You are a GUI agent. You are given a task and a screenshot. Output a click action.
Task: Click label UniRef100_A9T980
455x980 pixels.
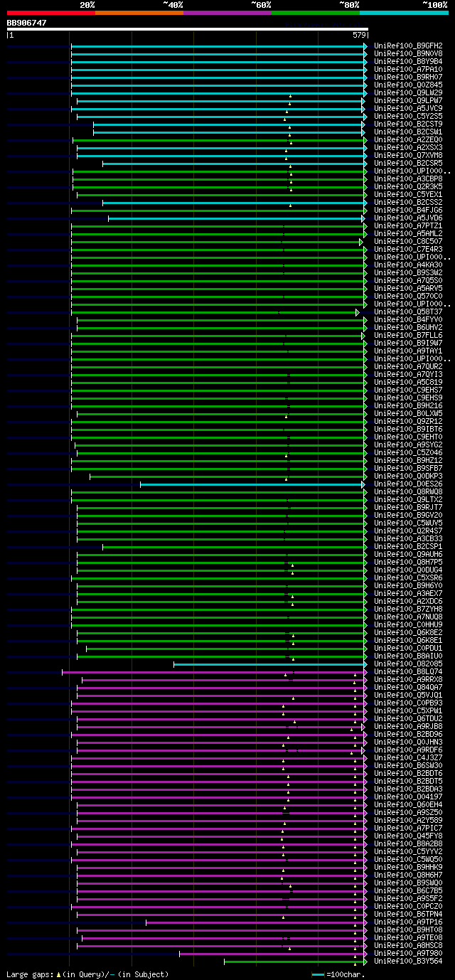pyautogui.click(x=408, y=953)
